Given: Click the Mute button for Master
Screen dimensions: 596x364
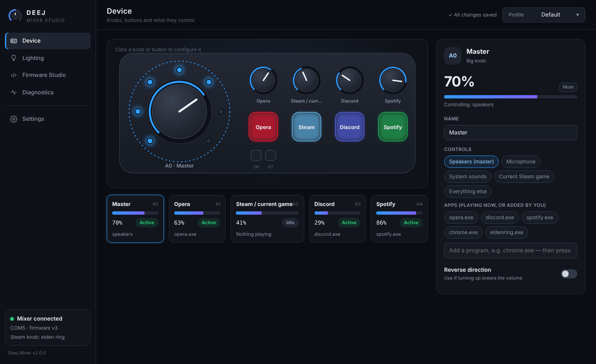Looking at the screenshot, I should coord(568,87).
